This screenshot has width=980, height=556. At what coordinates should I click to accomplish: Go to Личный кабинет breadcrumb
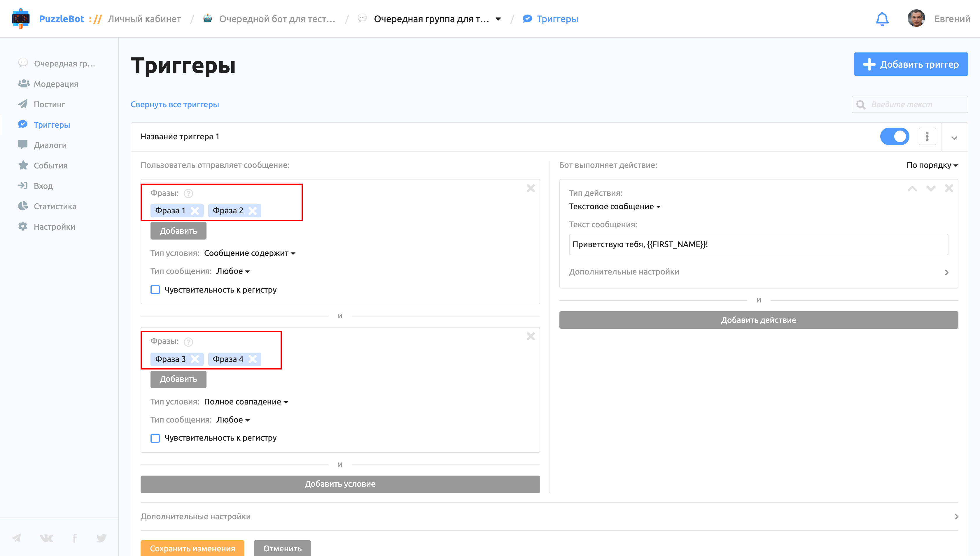[x=144, y=19]
